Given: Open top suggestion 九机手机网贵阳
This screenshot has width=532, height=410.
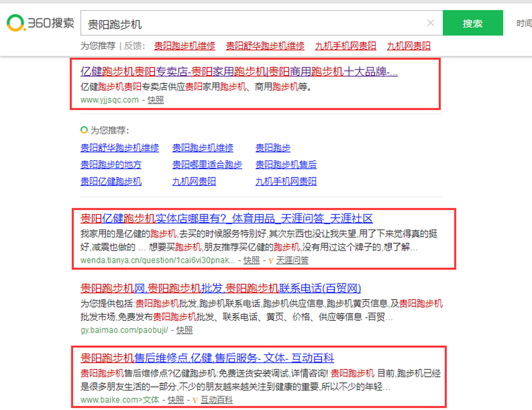Looking at the screenshot, I should [x=345, y=46].
